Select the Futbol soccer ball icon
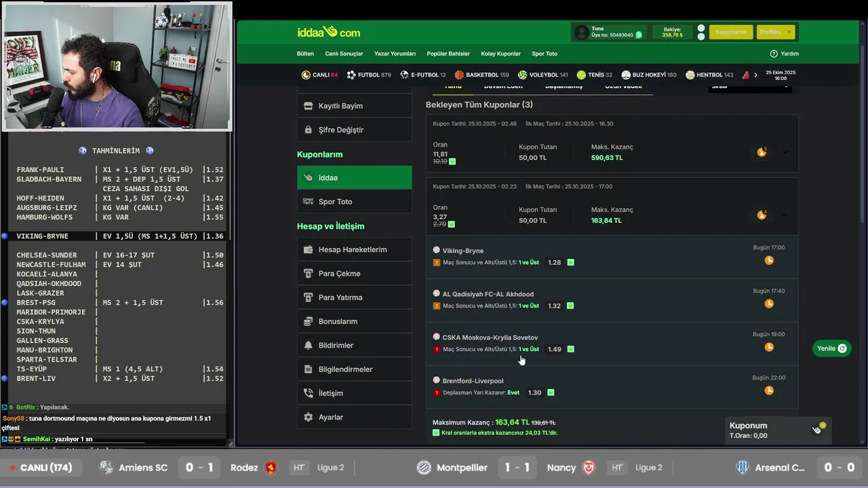The height and width of the screenshot is (488, 868). tap(351, 75)
